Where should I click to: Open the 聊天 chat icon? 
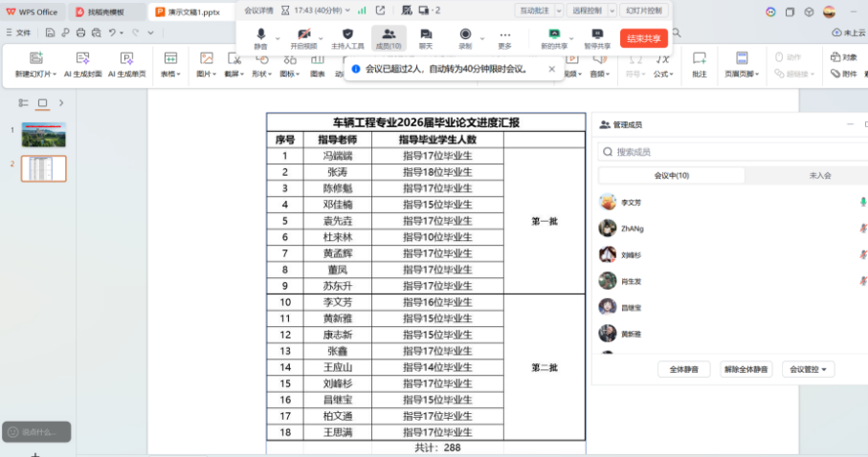(426, 33)
